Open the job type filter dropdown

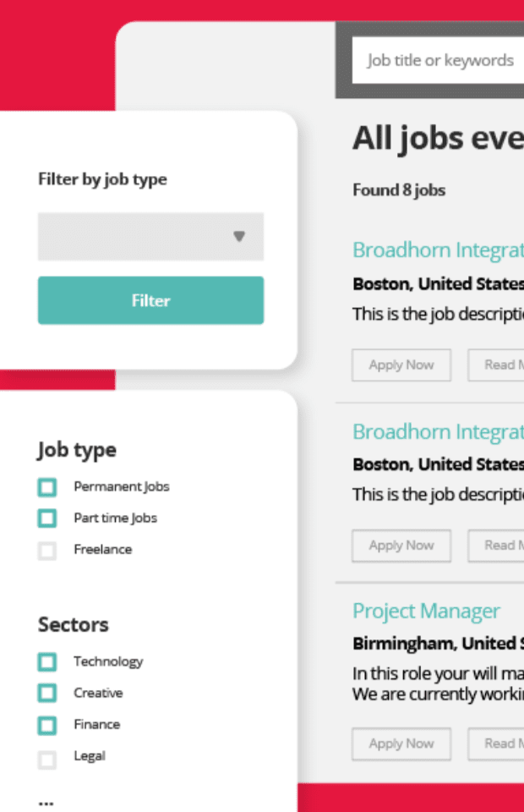[x=150, y=237]
